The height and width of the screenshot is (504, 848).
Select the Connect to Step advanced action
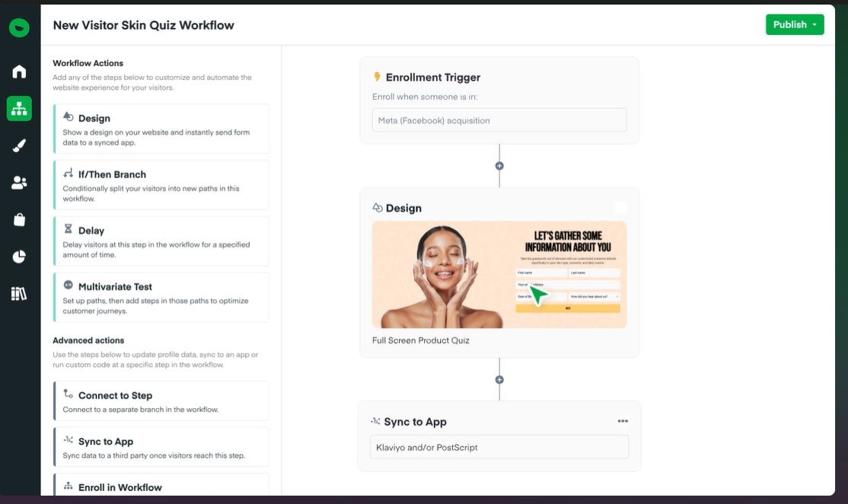tap(161, 401)
